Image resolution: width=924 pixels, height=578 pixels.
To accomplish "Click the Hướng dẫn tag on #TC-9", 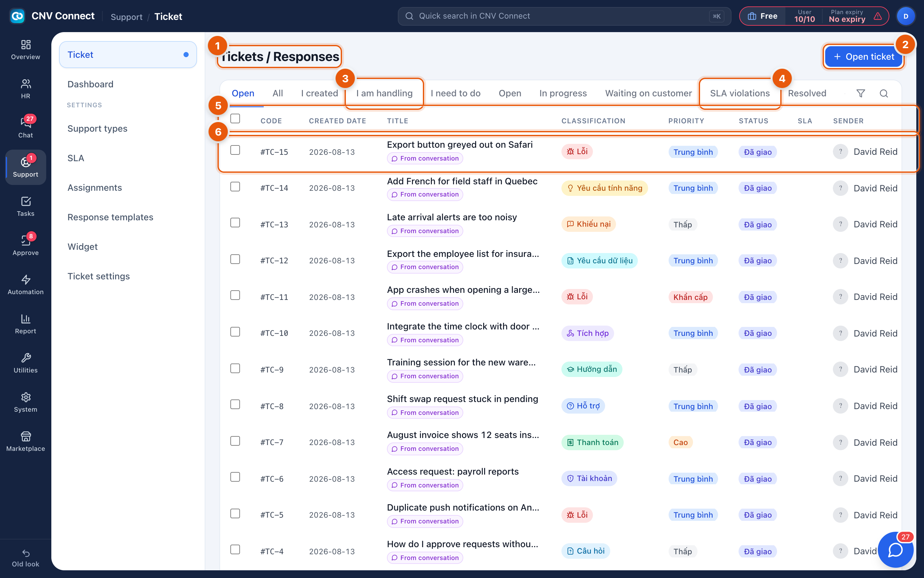I will (x=591, y=369).
